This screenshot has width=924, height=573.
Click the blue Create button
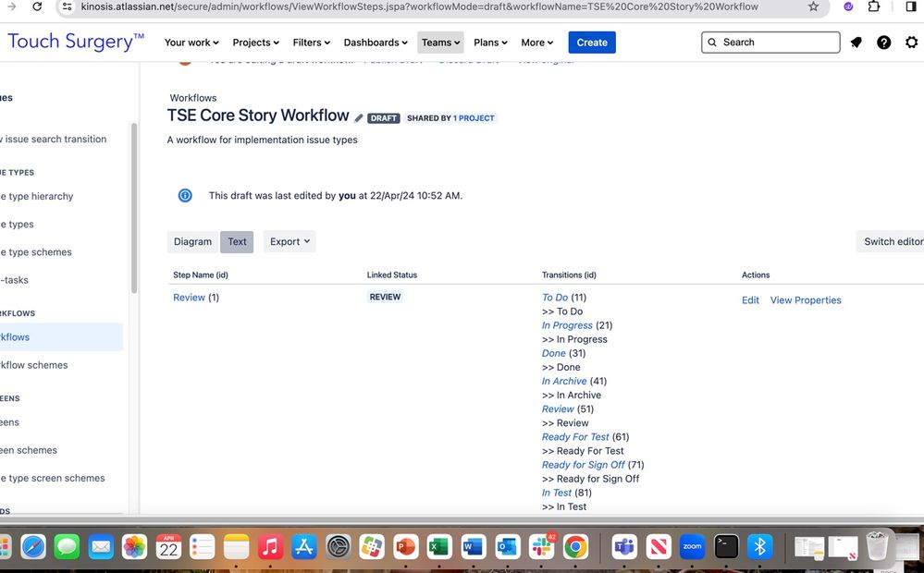[592, 43]
